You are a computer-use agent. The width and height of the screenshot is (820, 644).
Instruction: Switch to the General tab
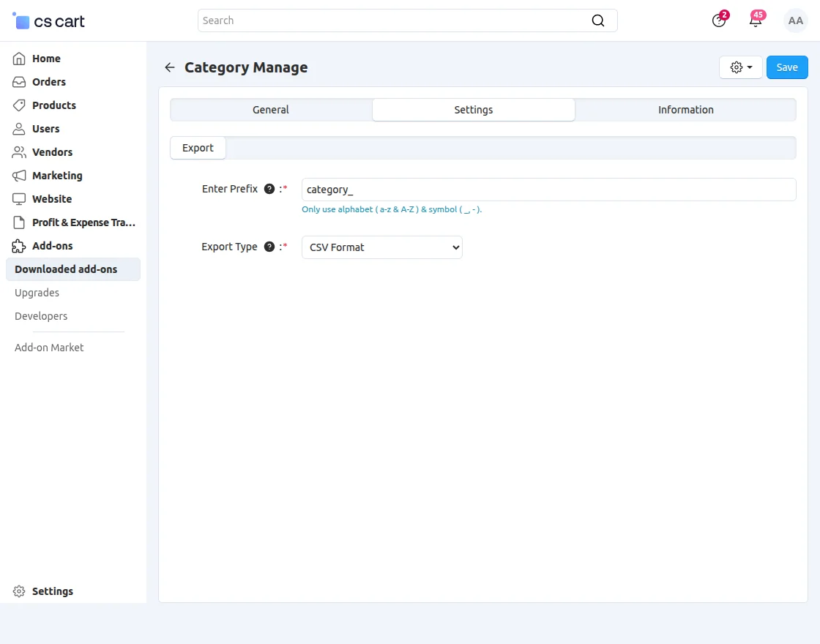coord(270,109)
